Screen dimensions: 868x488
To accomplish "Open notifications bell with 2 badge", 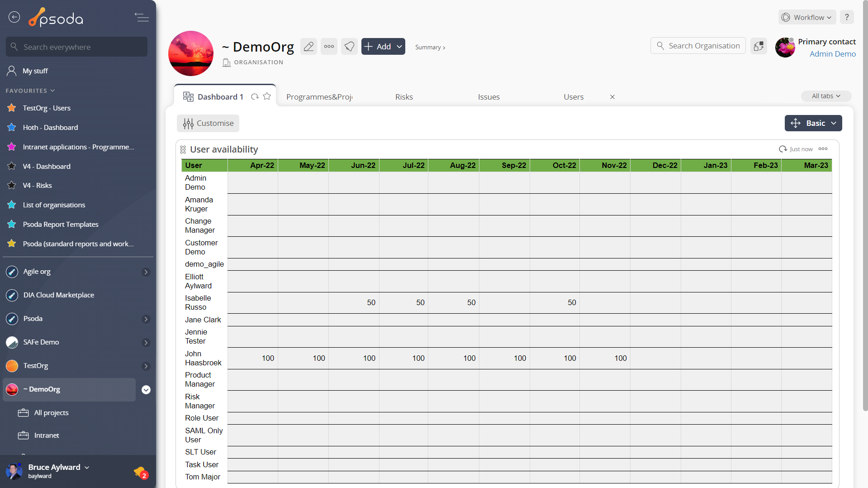I will (x=141, y=473).
